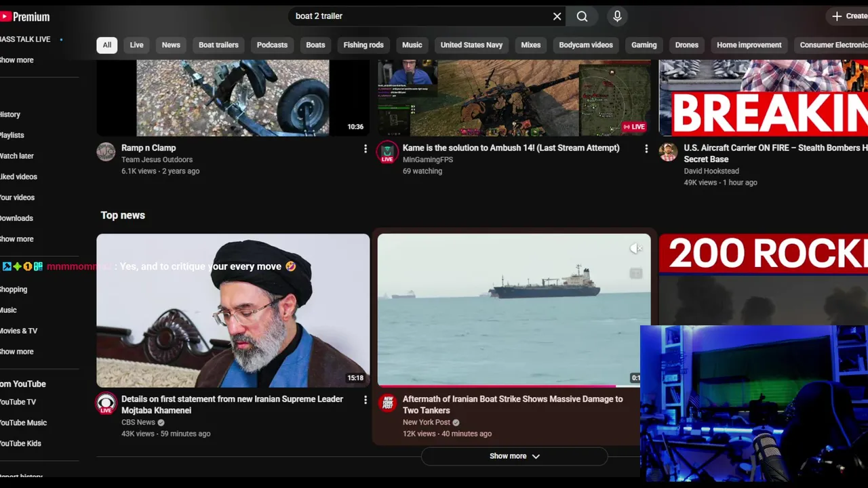Open CBS News live channel avatar
The width and height of the screenshot is (868, 488).
[x=106, y=403]
